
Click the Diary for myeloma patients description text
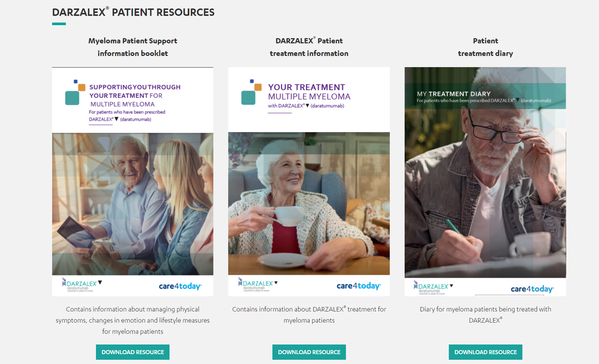coord(485,315)
